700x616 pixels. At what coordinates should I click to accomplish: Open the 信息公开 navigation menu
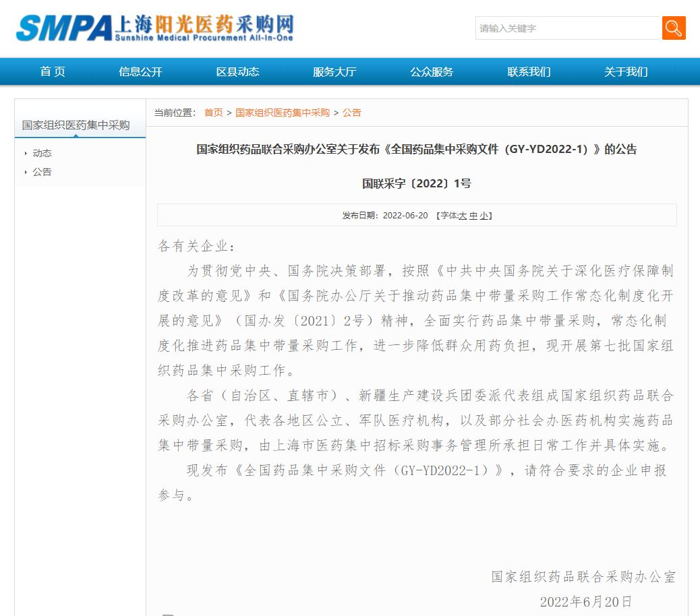(140, 72)
